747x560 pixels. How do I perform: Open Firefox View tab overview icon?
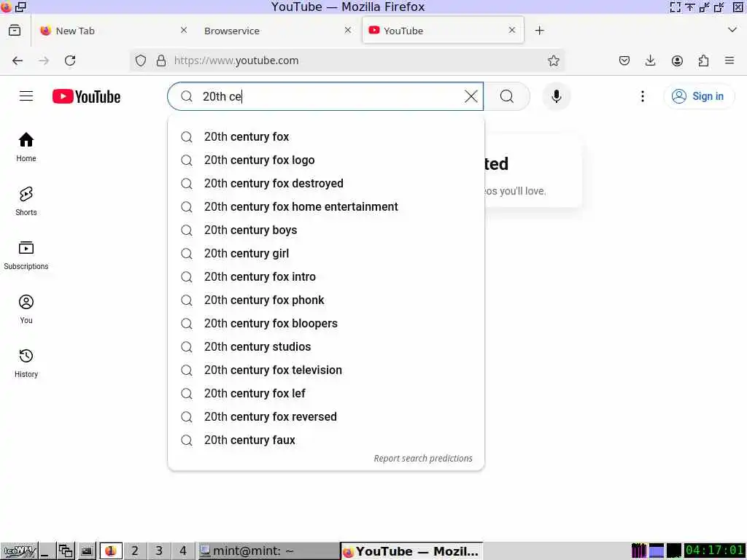click(x=15, y=31)
